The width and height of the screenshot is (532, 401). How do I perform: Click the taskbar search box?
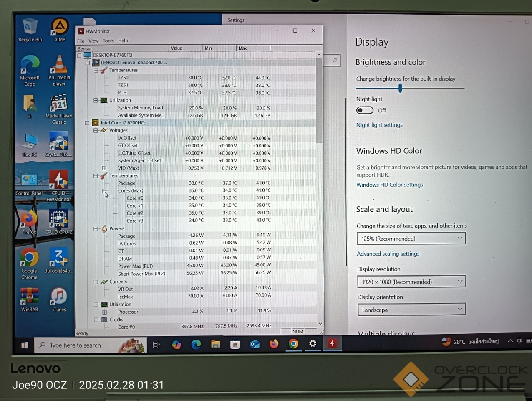(90, 345)
